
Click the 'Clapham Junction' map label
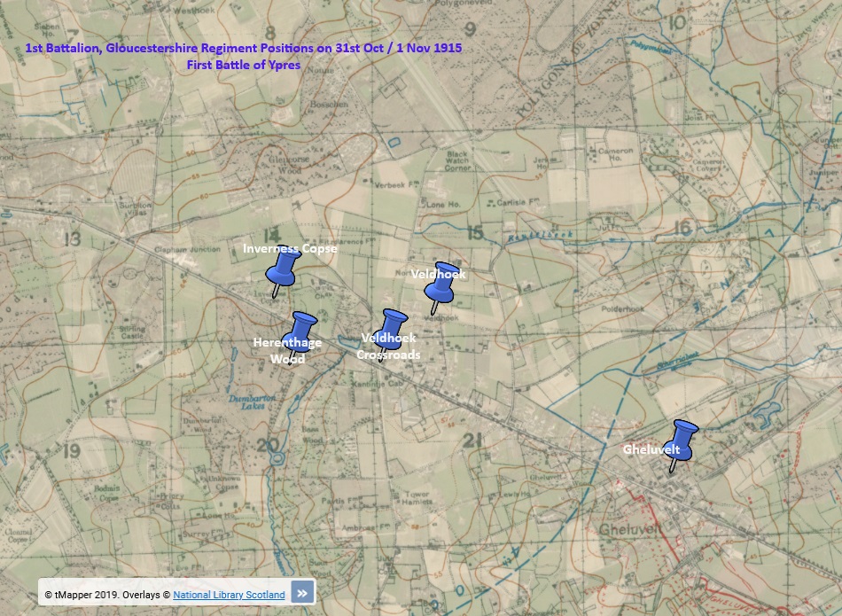click(x=187, y=249)
